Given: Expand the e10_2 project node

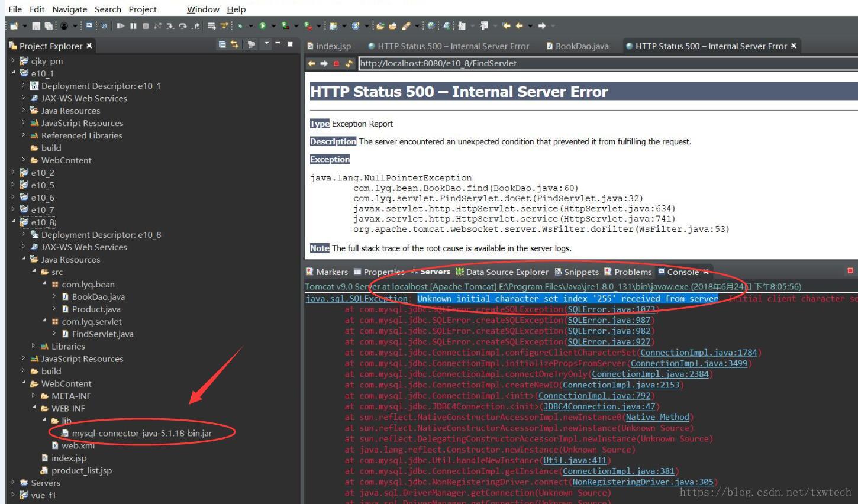Looking at the screenshot, I should tap(13, 172).
